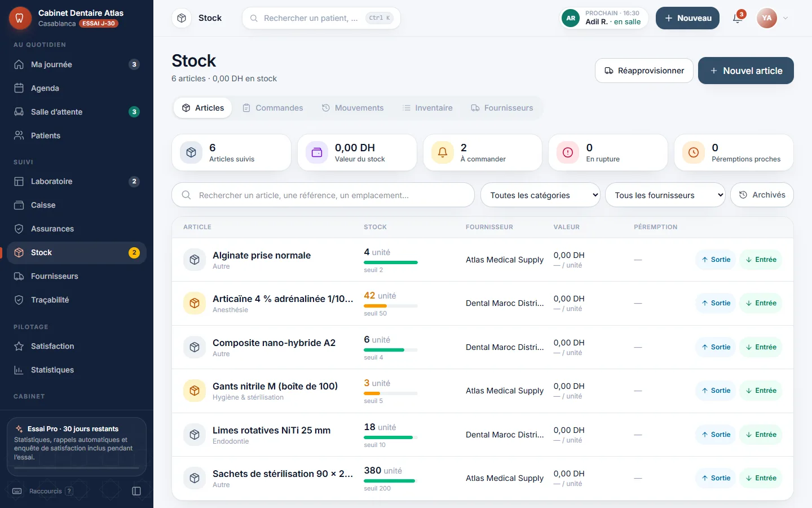
Task: Open Salle d'attente in sidebar
Action: 77,112
